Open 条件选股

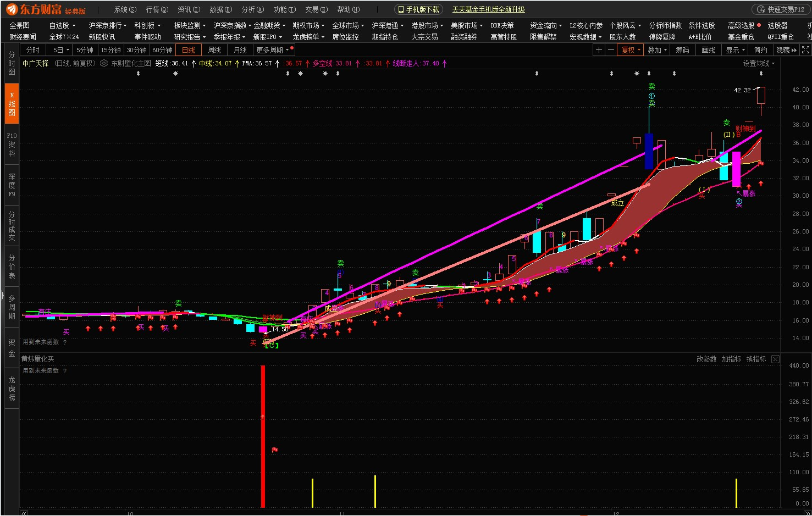[701, 25]
